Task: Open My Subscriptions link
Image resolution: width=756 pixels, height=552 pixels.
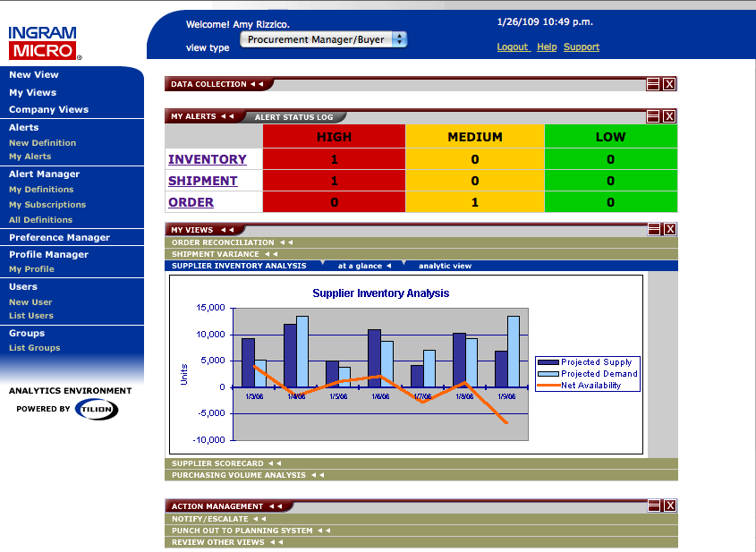Action: (x=47, y=204)
